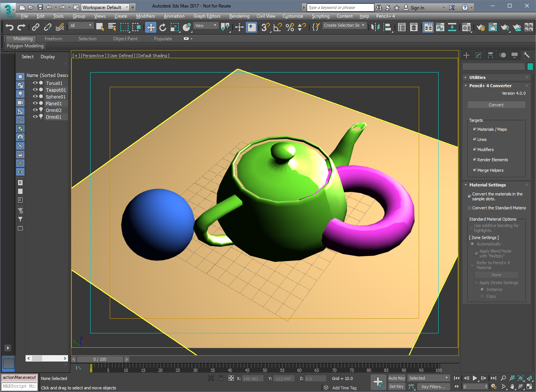Toggle the Angle Snap icon

[277, 27]
